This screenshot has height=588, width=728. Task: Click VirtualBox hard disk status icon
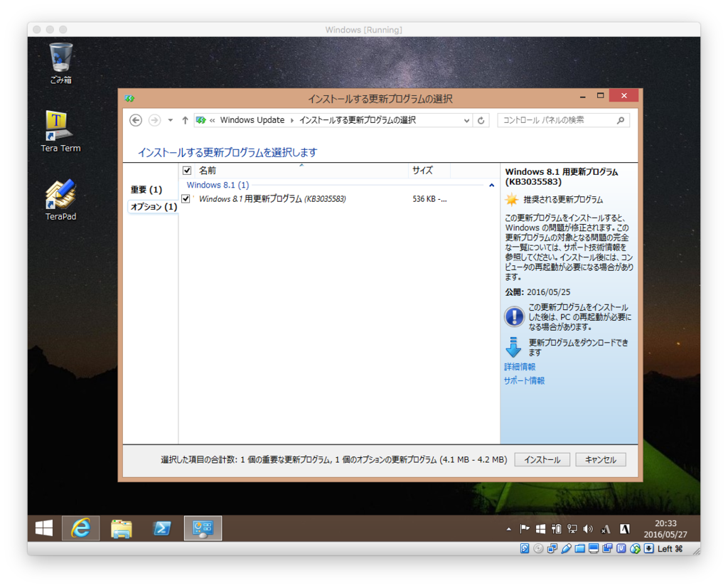pyautogui.click(x=525, y=548)
